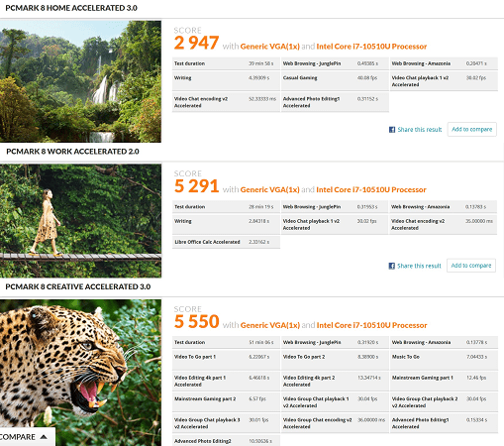Click Video To Go part 2 row
504x446 pixels.
click(x=335, y=360)
